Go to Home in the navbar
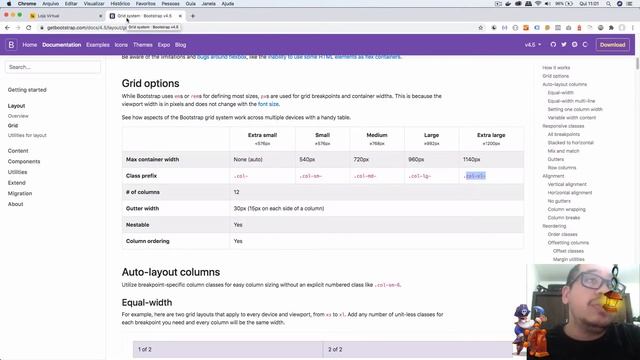Image resolution: width=640 pixels, height=360 pixels. pyautogui.click(x=29, y=45)
